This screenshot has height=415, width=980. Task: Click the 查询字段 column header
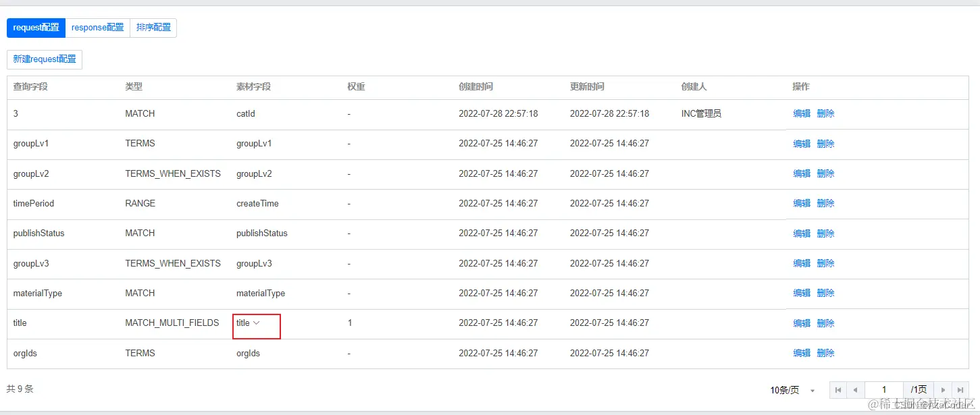30,87
